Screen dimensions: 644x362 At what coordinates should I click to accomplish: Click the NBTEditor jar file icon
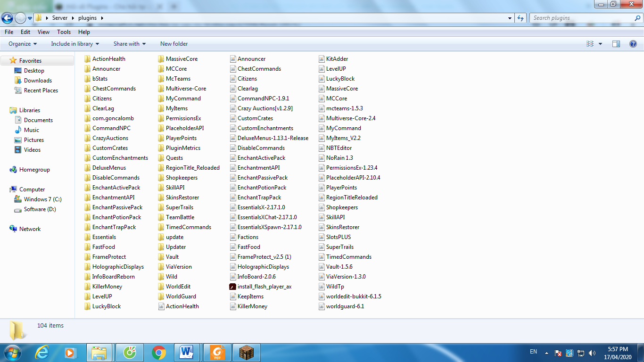click(322, 148)
